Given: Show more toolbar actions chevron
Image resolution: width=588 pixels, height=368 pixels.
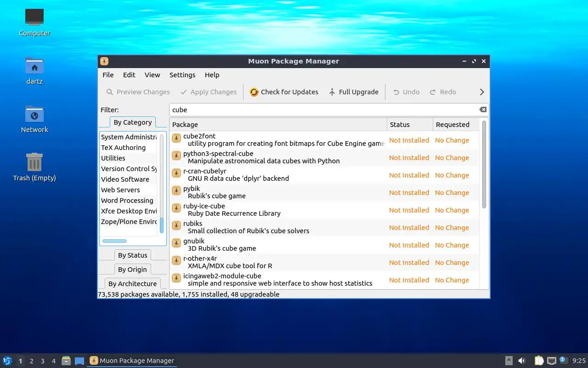Looking at the screenshot, I should pos(482,92).
